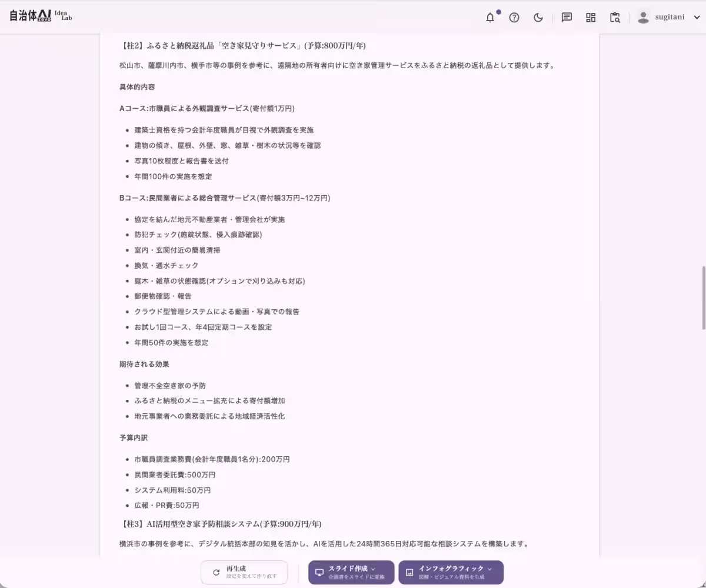Image resolution: width=706 pixels, height=588 pixels.
Task: Click the bullet 郵便物確認・報告
Action: 163,296
